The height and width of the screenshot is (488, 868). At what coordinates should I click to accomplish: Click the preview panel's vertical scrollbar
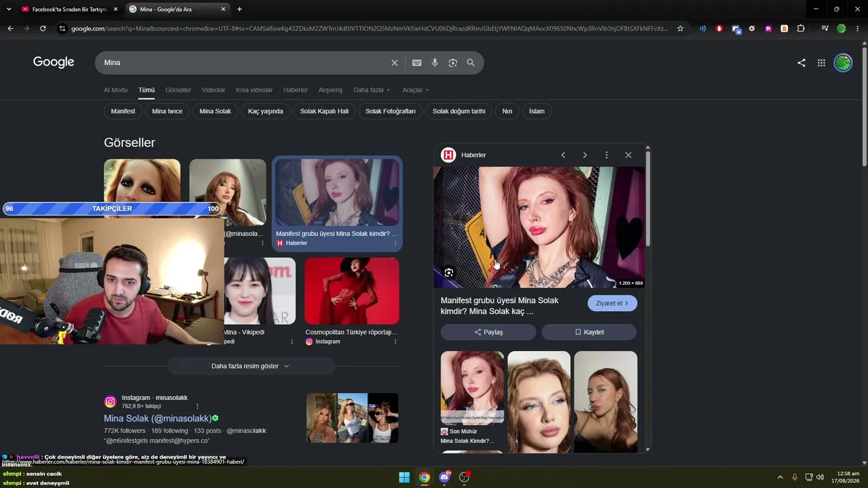[x=648, y=200]
